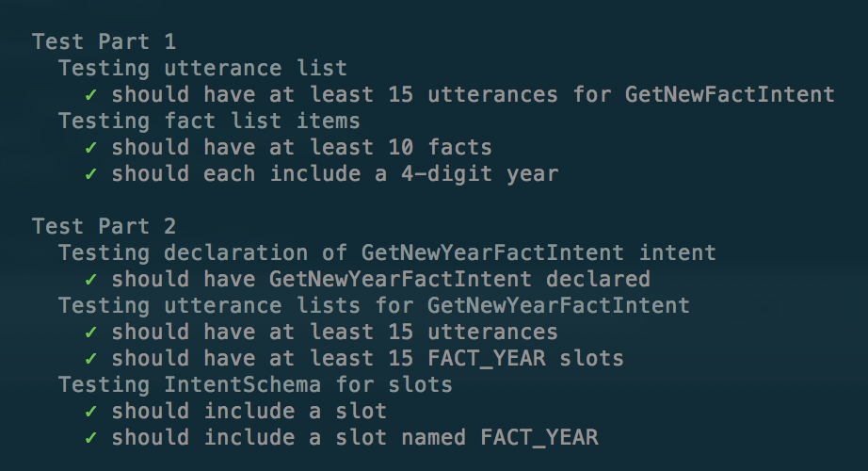The height and width of the screenshot is (471, 868).
Task: Click 'Testing utterance lists for GetNewYearFactIntent' line
Action: point(374,305)
